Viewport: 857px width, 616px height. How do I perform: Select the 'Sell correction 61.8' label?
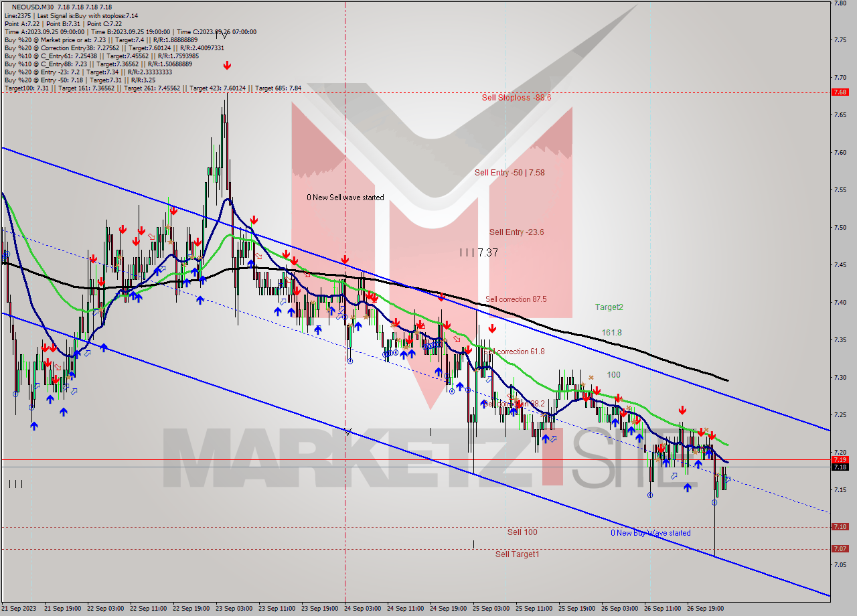click(x=514, y=352)
